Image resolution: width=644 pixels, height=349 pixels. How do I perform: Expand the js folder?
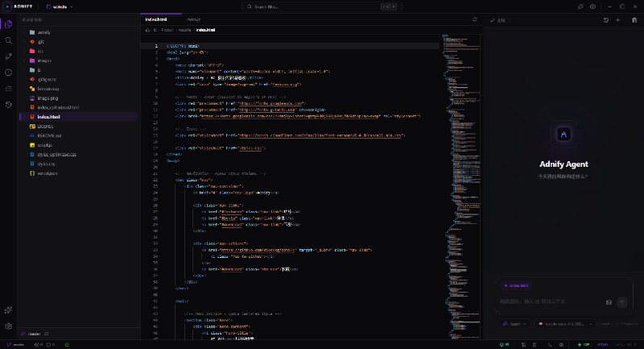coord(78,70)
